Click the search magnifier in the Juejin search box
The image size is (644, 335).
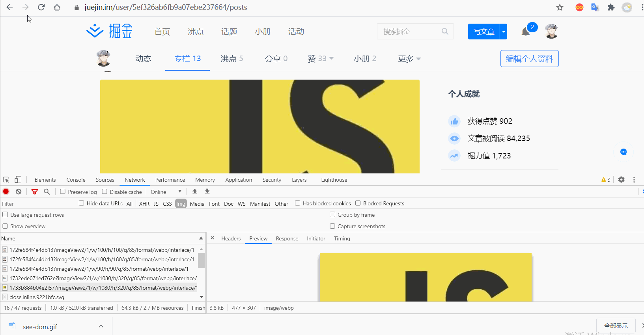pyautogui.click(x=445, y=32)
